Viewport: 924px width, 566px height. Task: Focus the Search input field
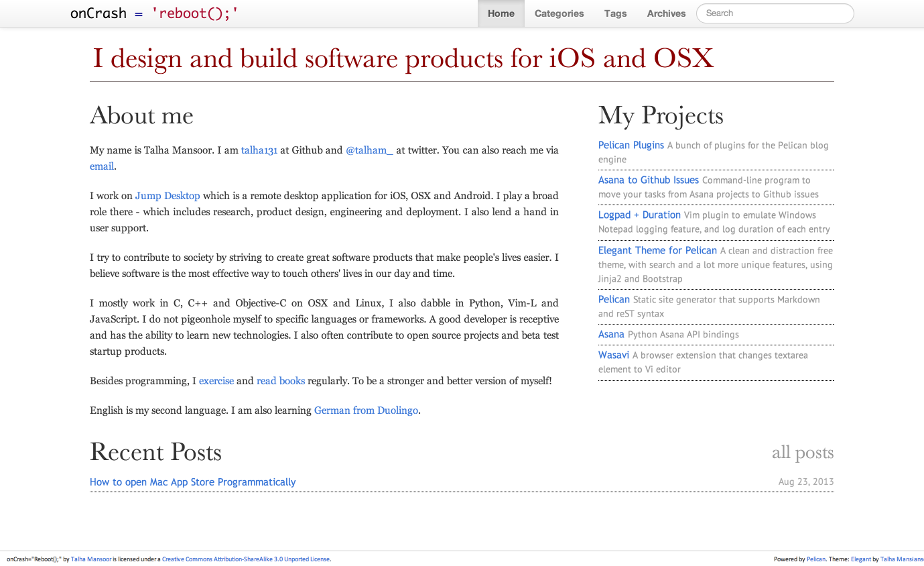(x=775, y=13)
